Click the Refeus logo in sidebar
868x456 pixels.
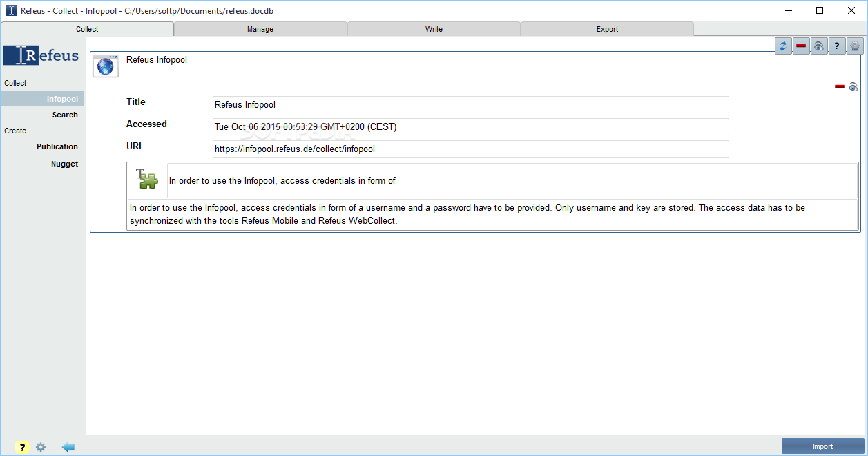pyautogui.click(x=41, y=56)
